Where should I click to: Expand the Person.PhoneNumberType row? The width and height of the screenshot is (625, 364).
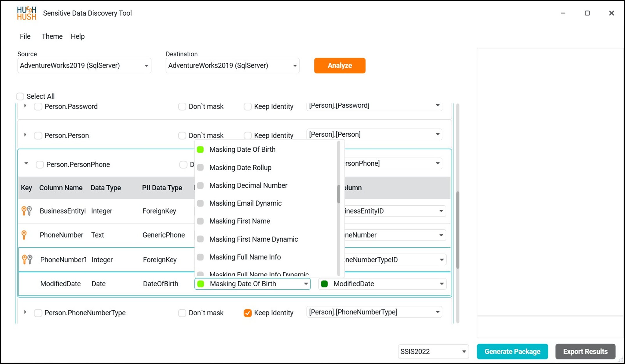click(x=25, y=312)
